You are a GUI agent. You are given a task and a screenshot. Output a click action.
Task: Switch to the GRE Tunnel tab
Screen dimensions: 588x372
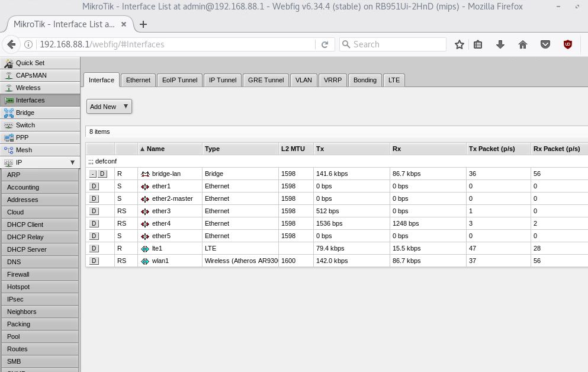(265, 80)
